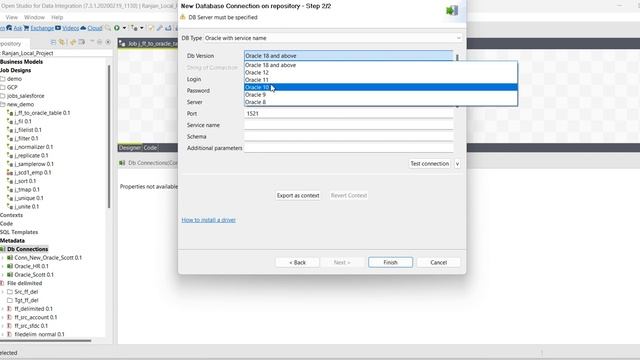Click the green Run job icon

pos(117,28)
